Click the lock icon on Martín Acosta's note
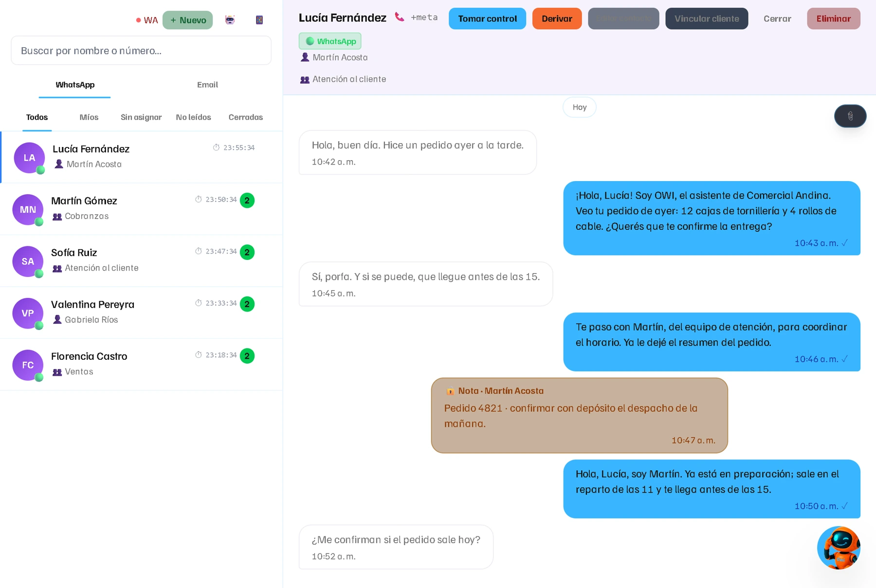This screenshot has height=588, width=876. pos(450,391)
